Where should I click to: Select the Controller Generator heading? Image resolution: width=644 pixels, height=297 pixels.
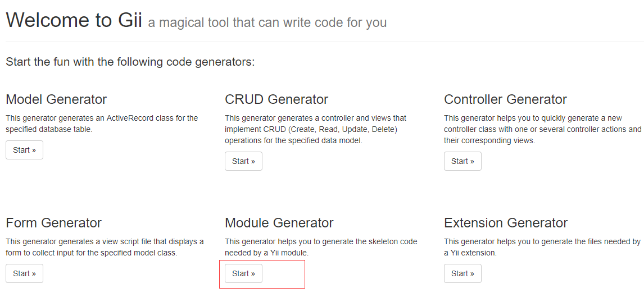[505, 99]
